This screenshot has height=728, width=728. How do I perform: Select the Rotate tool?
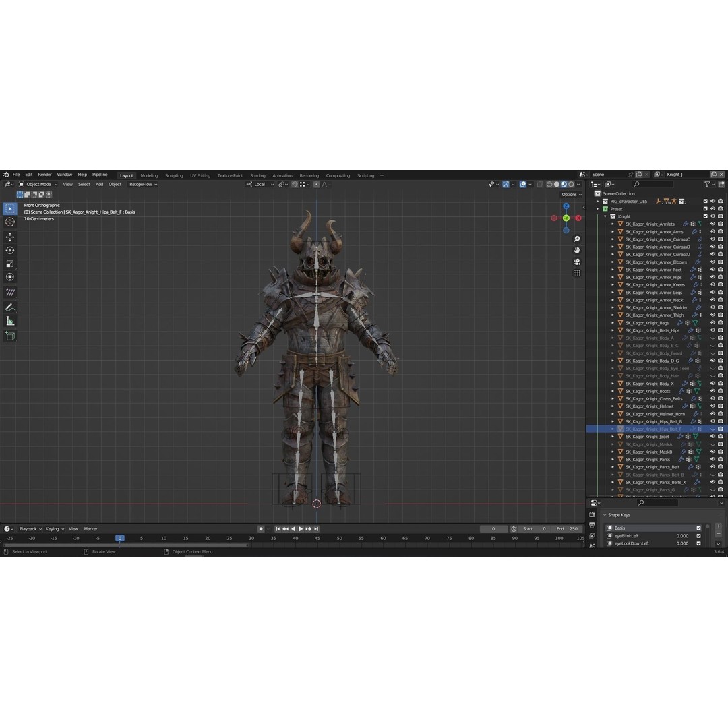click(9, 251)
